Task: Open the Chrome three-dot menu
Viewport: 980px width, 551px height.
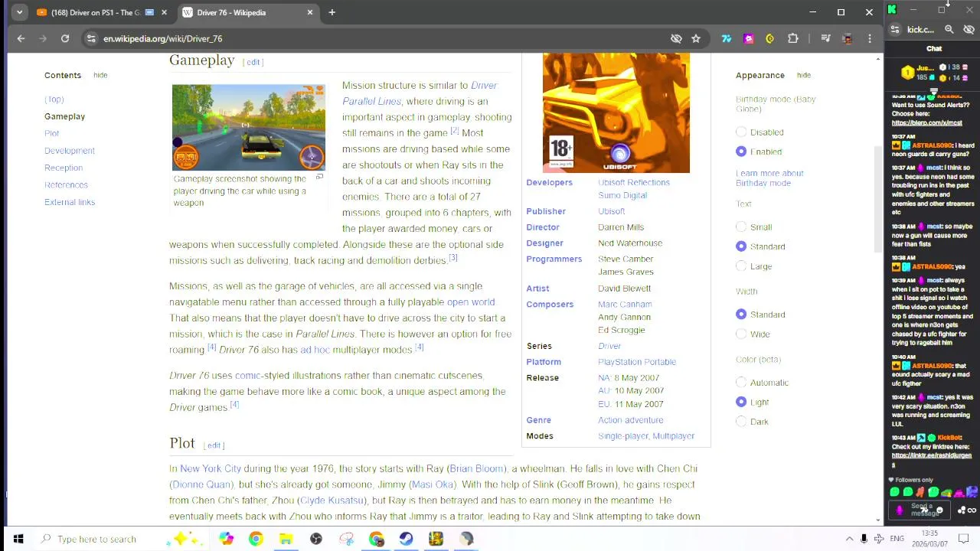Action: tap(870, 38)
